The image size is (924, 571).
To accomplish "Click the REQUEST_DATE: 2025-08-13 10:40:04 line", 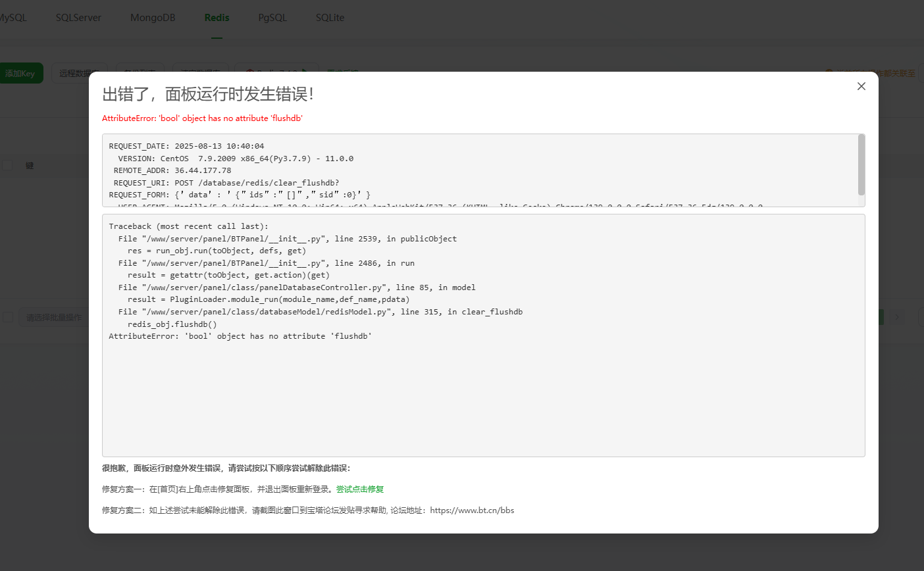I will click(186, 146).
